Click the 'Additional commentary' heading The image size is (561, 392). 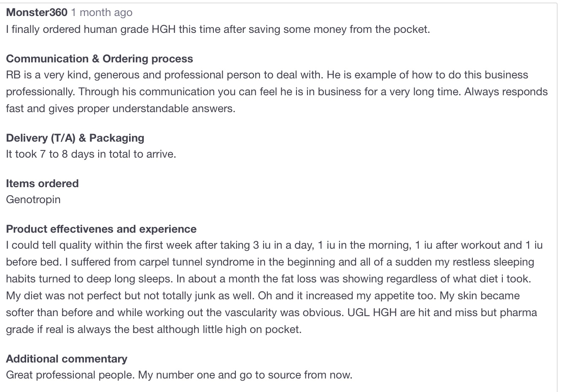pos(67,359)
